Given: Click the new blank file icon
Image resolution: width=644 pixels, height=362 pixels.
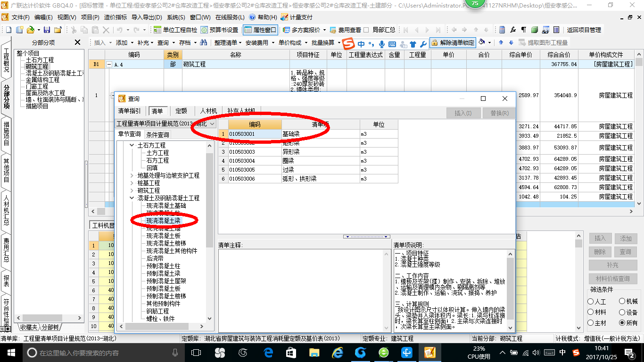Looking at the screenshot, I should tap(8, 30).
